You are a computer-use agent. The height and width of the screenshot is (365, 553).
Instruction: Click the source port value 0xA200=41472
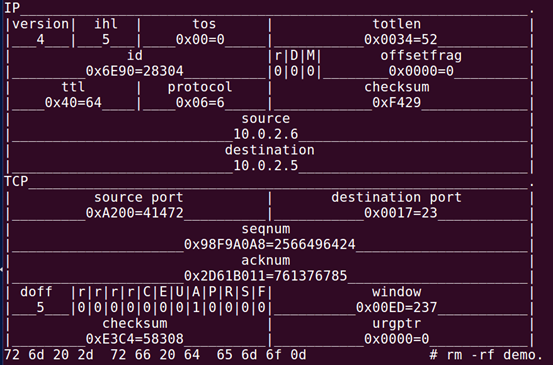coord(134,213)
